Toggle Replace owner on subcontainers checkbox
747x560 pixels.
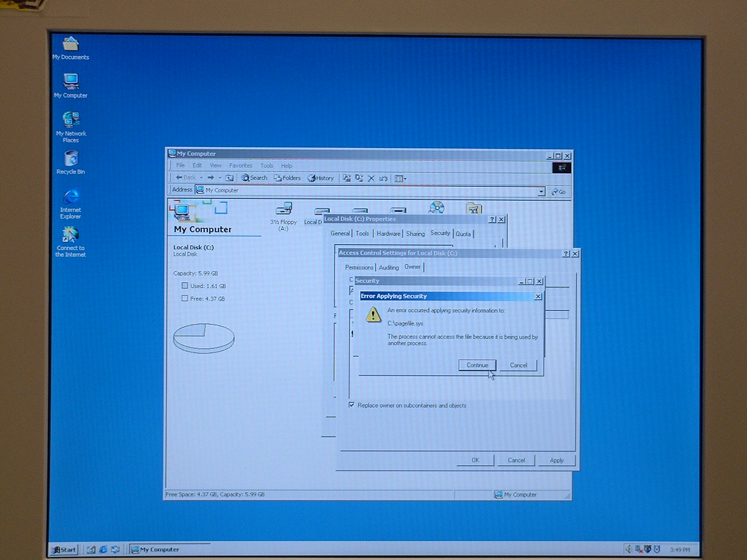point(352,405)
